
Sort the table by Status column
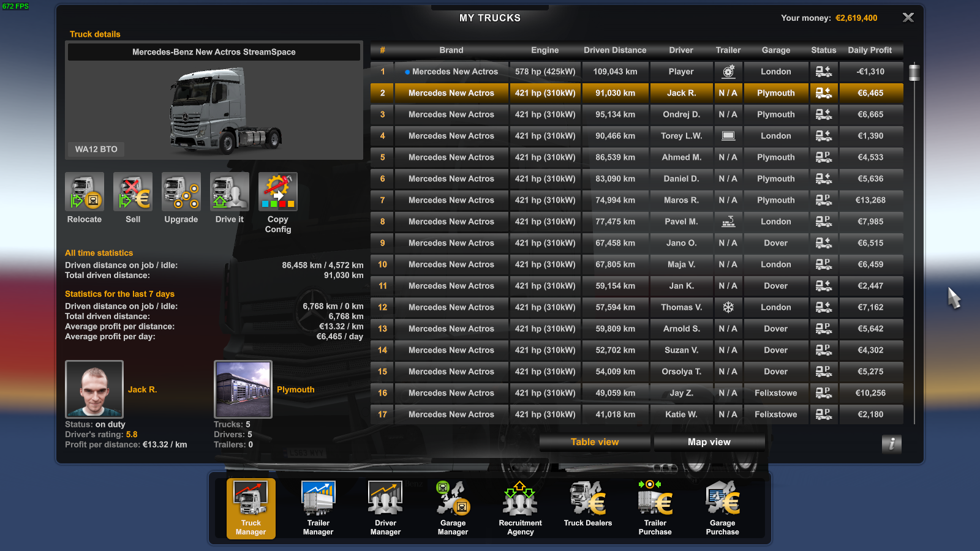click(x=824, y=50)
